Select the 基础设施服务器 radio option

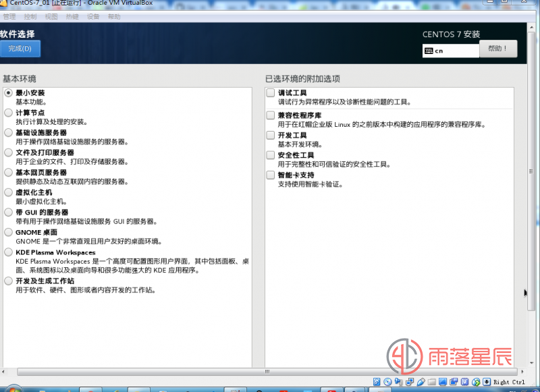pyautogui.click(x=9, y=133)
